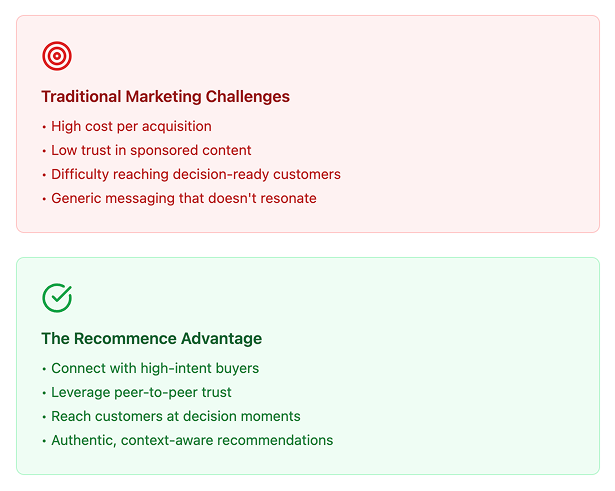Click Generic messaging that doesn't resonate
Image resolution: width=615 pixels, height=491 pixels.
click(x=184, y=198)
